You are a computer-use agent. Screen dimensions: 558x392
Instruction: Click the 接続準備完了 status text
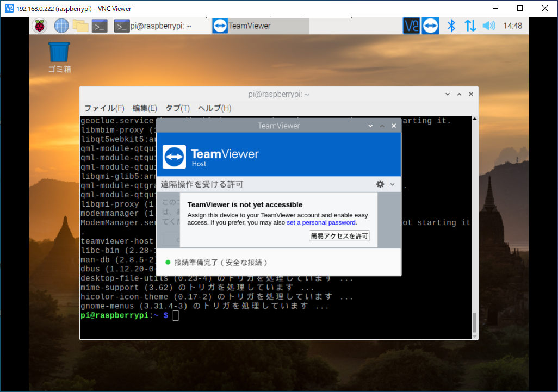click(x=221, y=263)
